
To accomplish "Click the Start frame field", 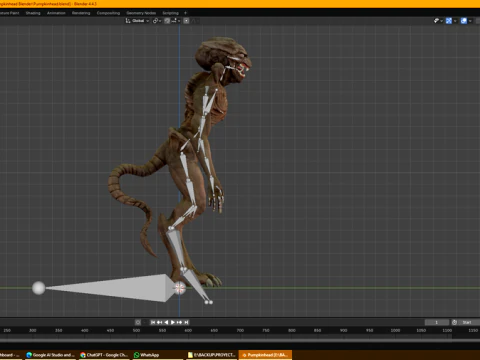I will (x=469, y=322).
